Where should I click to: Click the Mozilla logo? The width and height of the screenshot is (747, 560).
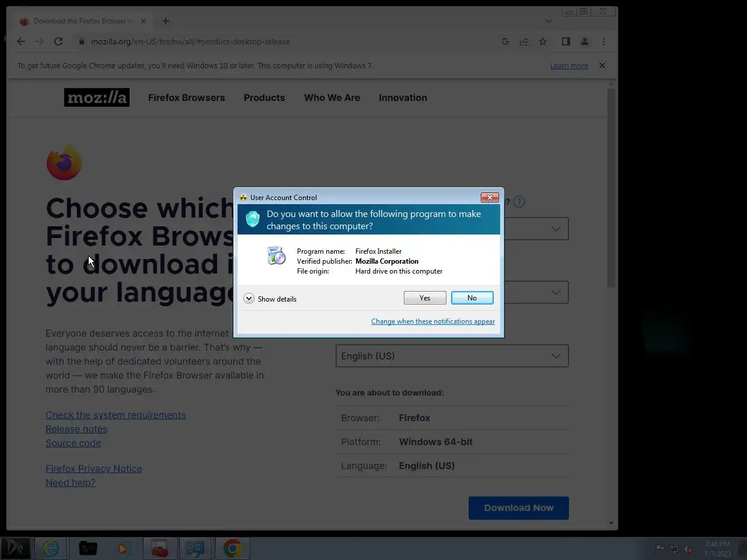[97, 97]
